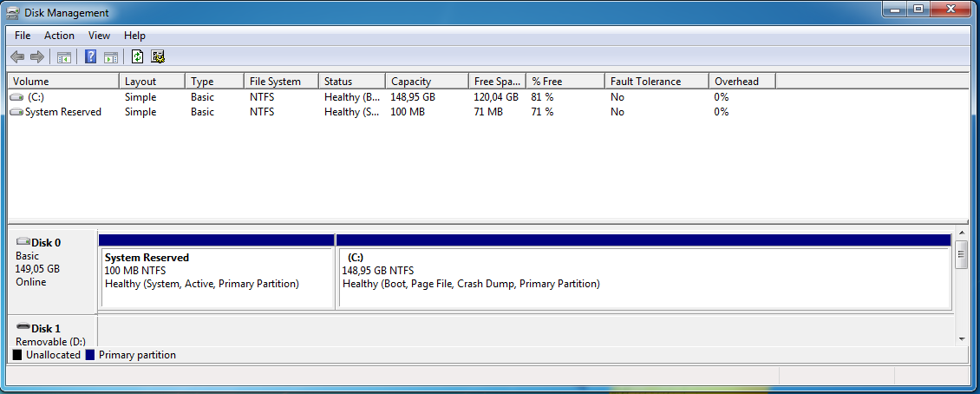Click the 71 MB free space cell
This screenshot has height=394, width=980.
(x=489, y=113)
